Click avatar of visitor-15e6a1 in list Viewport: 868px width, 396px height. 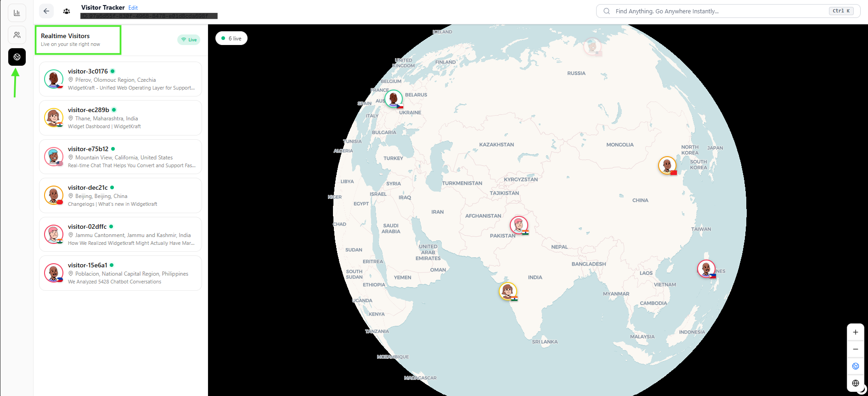[54, 273]
